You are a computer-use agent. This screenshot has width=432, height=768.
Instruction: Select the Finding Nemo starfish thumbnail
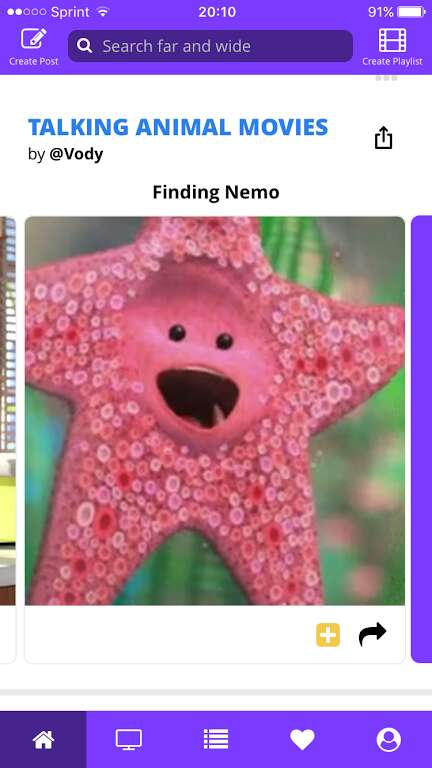215,410
